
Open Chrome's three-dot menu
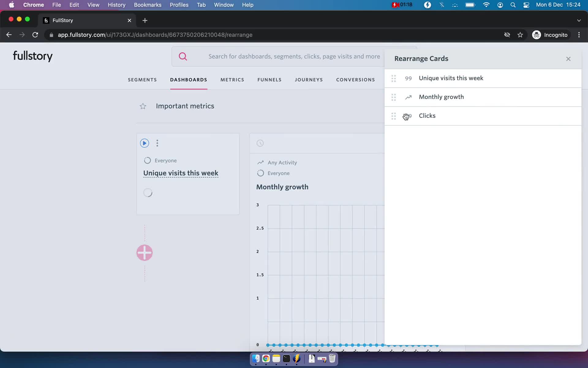pos(579,35)
